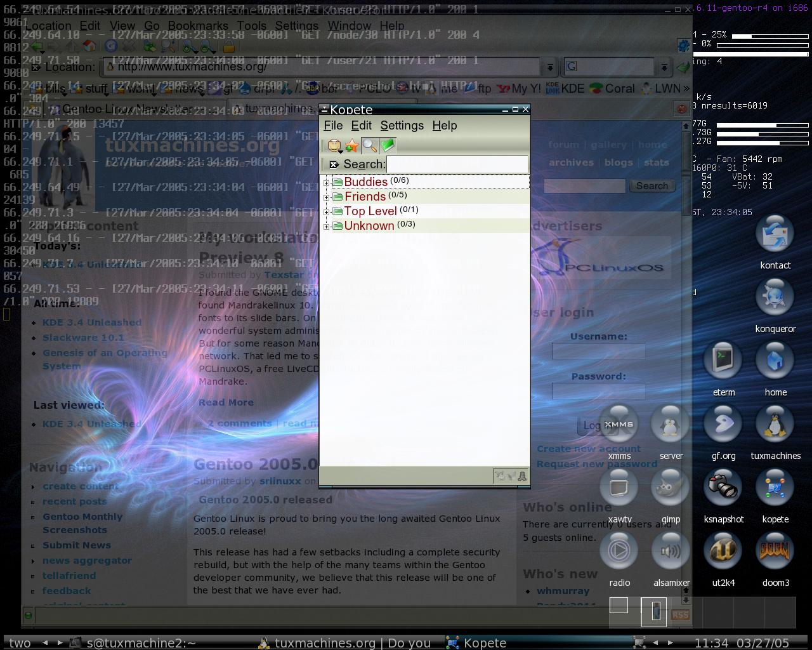
Task: Click the tellafriend navigation link
Action: [69, 576]
